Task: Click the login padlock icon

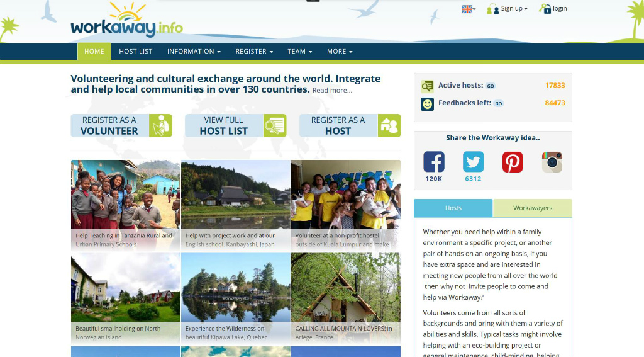Action: point(545,9)
